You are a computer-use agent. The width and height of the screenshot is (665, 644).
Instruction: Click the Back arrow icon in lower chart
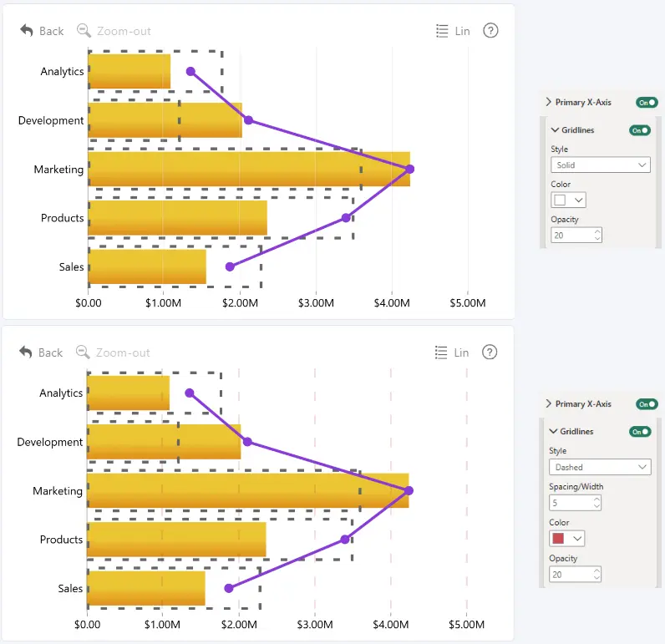(25, 352)
